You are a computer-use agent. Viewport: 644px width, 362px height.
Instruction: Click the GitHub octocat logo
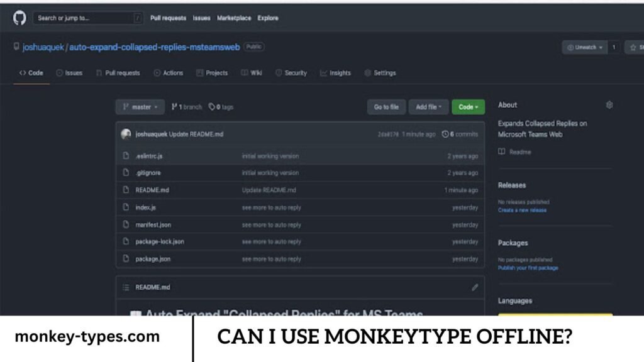tap(18, 18)
